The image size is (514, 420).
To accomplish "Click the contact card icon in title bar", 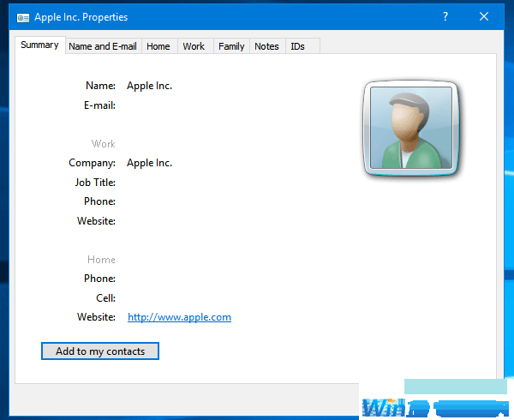I will pos(23,17).
